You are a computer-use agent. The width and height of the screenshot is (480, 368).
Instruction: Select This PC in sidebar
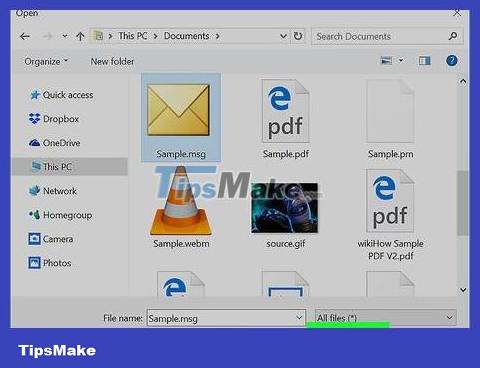tap(70, 167)
